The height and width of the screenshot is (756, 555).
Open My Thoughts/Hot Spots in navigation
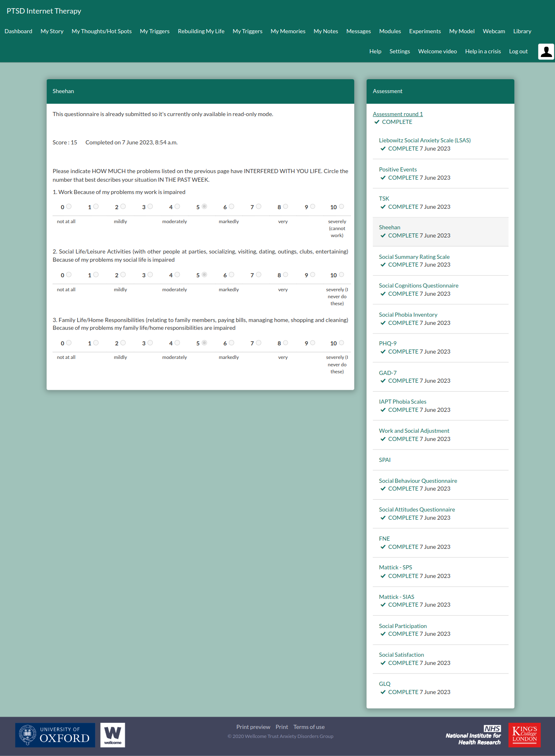[101, 31]
